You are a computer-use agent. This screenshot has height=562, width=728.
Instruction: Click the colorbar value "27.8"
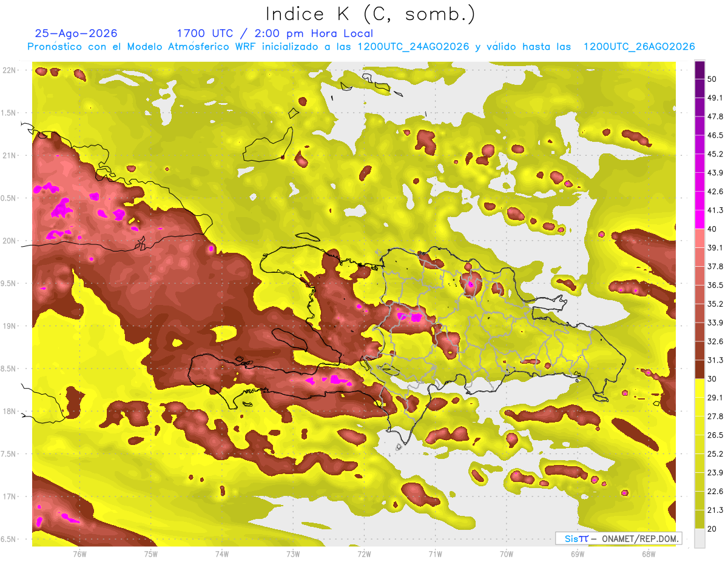[715, 416]
